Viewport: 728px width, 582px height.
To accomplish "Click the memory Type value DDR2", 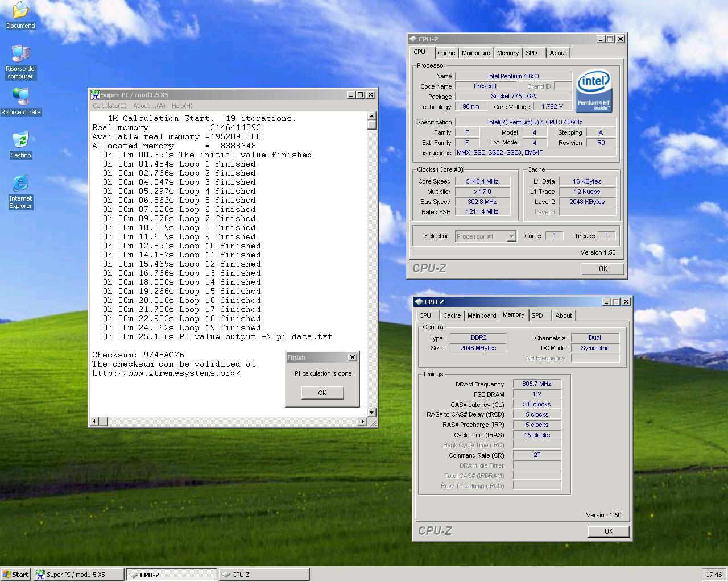I will [478, 338].
